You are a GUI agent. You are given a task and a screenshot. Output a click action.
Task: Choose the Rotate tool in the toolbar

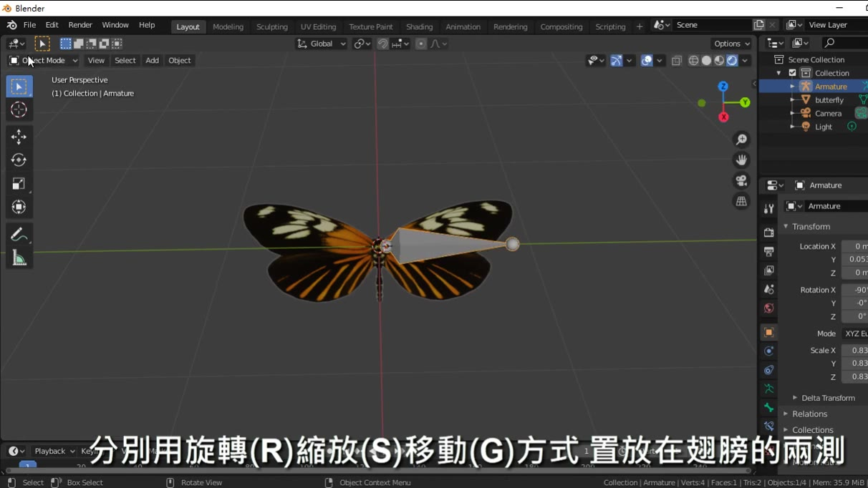click(19, 160)
